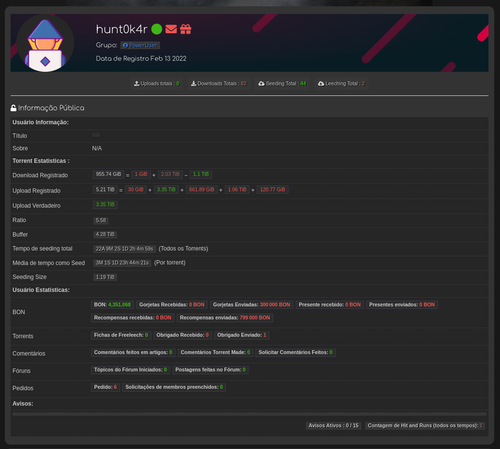
Task: Click the Presente recebido badge
Action: (330, 305)
